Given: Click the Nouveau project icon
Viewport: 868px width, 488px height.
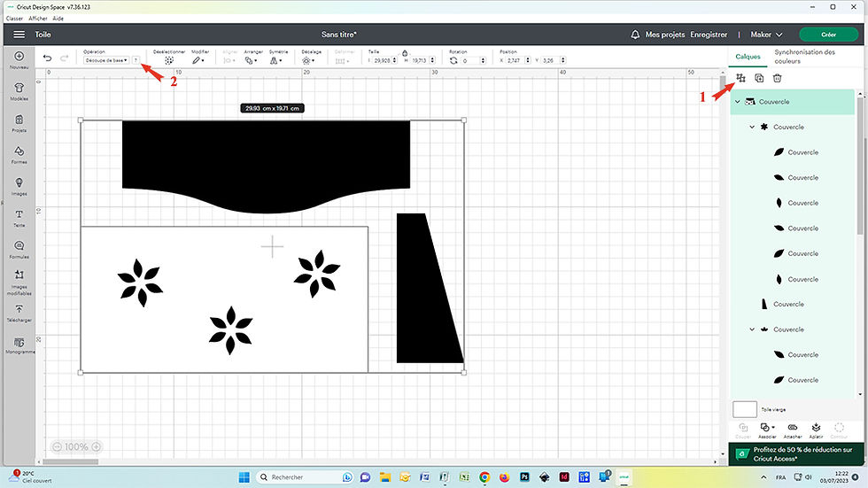Looking at the screenshot, I should click(19, 57).
